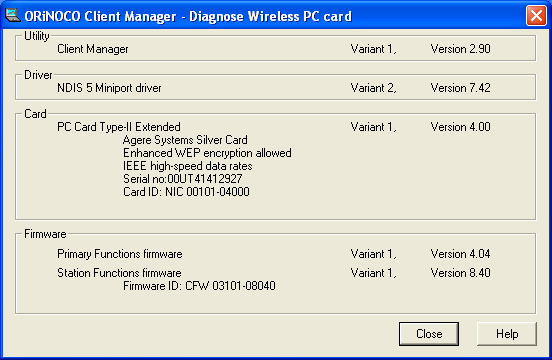This screenshot has height=360, width=552.
Task: Click the Utility group label
Action: click(37, 36)
